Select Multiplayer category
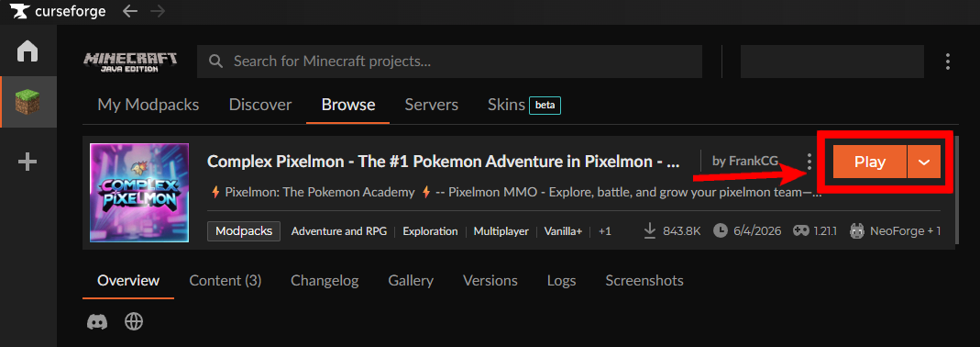 501,231
